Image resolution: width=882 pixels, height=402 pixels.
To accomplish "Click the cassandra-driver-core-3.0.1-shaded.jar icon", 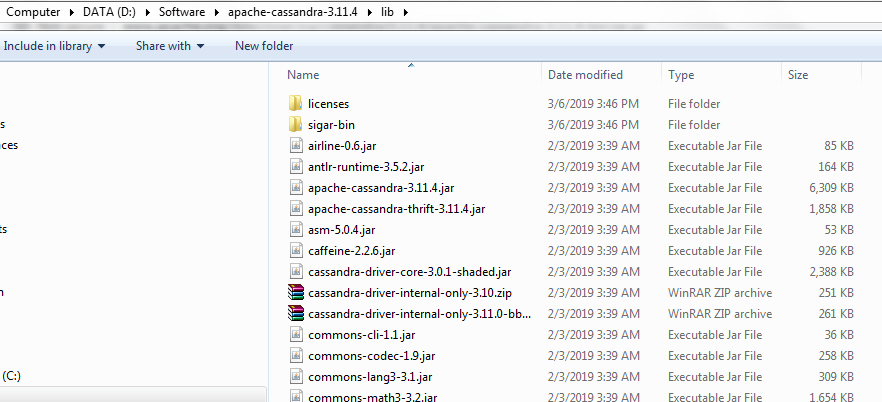I will pos(296,272).
